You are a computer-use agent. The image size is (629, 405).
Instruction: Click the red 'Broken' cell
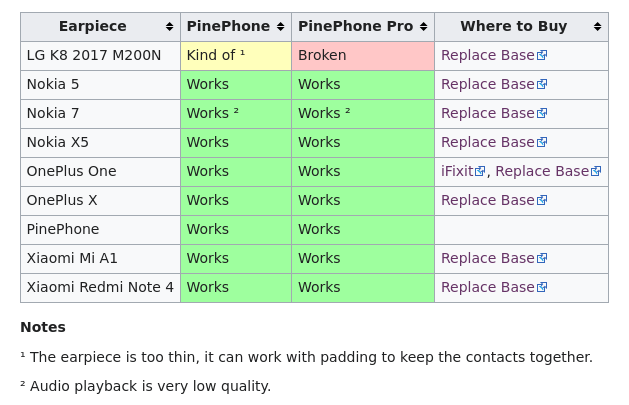362,56
